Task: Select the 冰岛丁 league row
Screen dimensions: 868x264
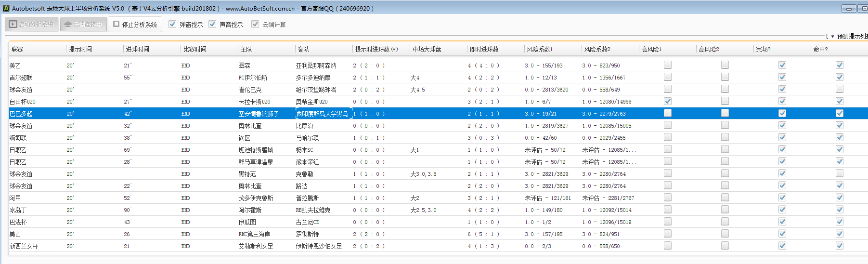Action: (18, 210)
